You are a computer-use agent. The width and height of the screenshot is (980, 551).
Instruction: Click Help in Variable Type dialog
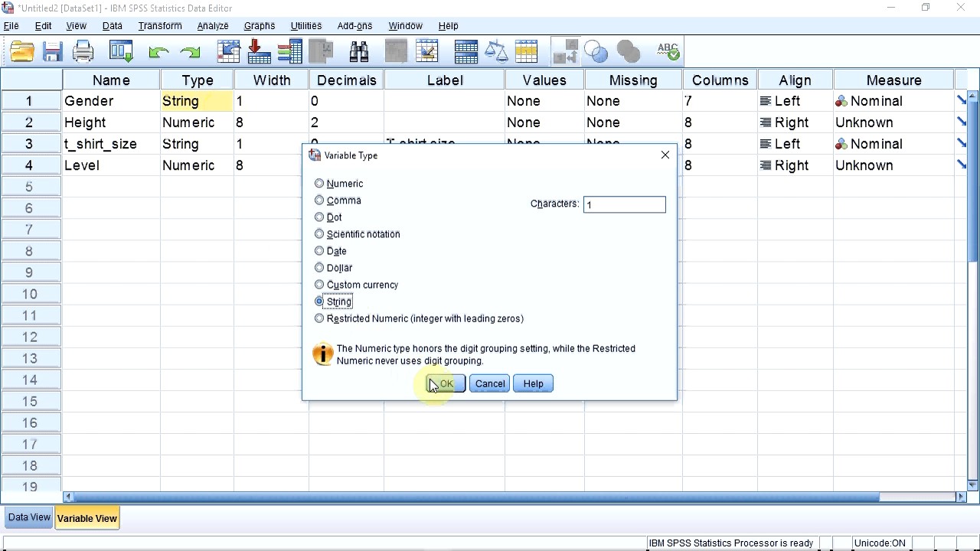tap(534, 384)
